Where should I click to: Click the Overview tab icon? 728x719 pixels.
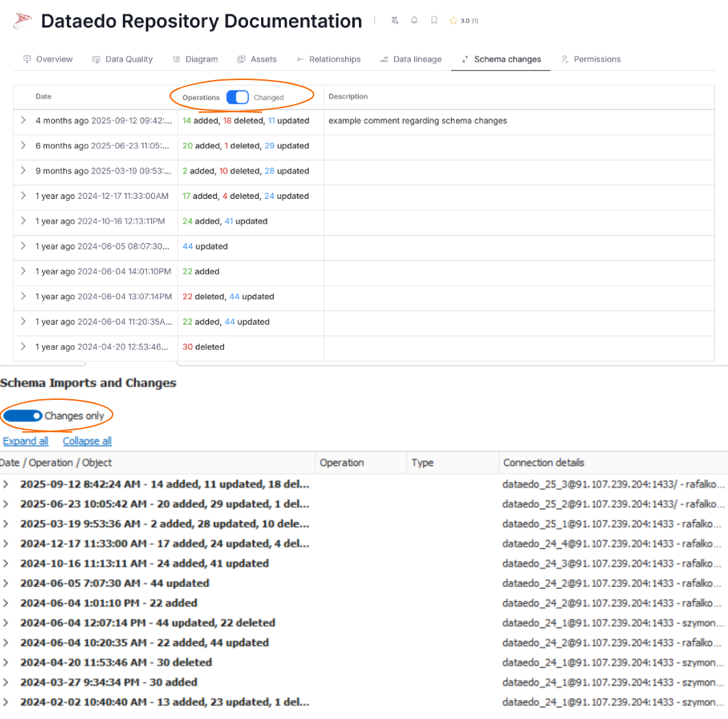27,59
